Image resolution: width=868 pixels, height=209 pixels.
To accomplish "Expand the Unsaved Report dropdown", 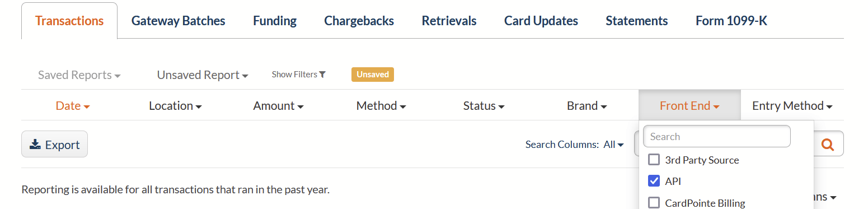I will [x=203, y=75].
